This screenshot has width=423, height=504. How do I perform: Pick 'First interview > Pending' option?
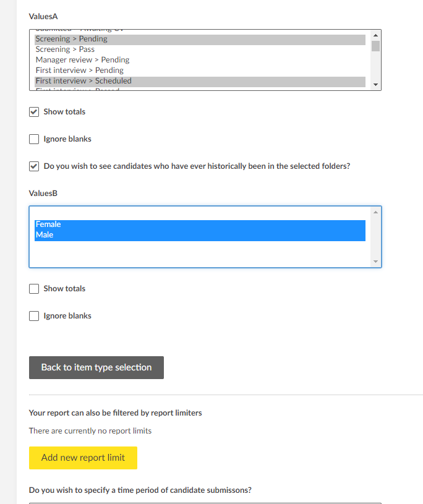coord(79,70)
